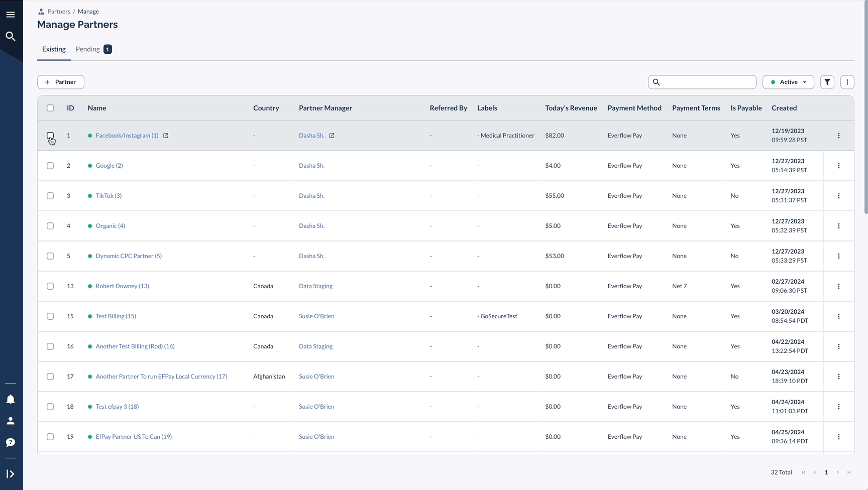The image size is (868, 490).
Task: Check the Robert Downey row checkbox
Action: tap(50, 286)
